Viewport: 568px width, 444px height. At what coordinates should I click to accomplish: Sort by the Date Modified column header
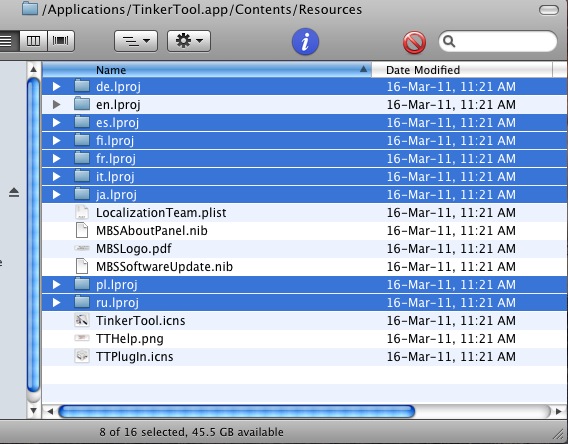pos(462,70)
